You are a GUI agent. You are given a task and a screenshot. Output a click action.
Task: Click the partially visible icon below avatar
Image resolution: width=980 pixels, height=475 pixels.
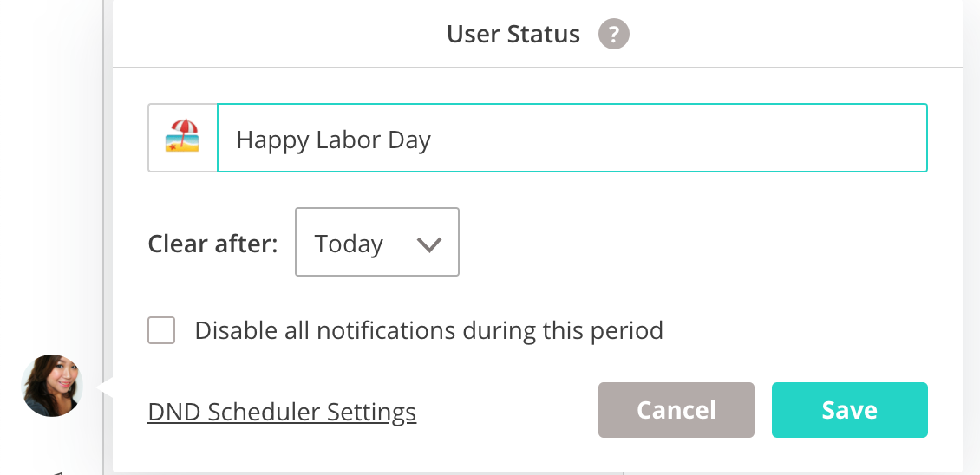57,473
